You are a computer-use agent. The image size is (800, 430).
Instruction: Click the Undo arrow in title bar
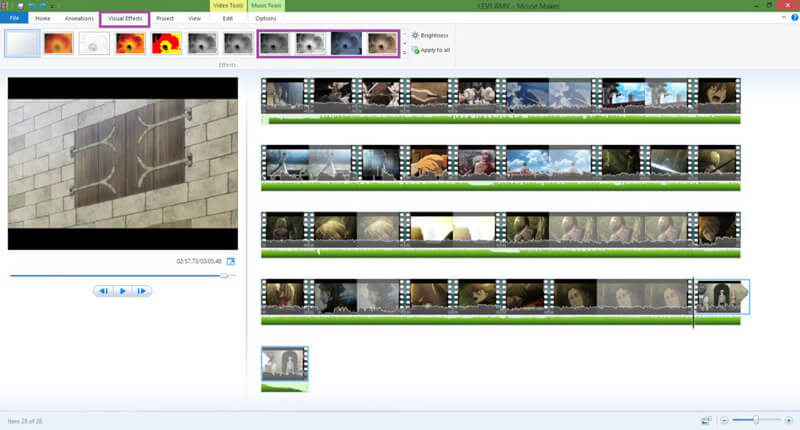[x=32, y=6]
